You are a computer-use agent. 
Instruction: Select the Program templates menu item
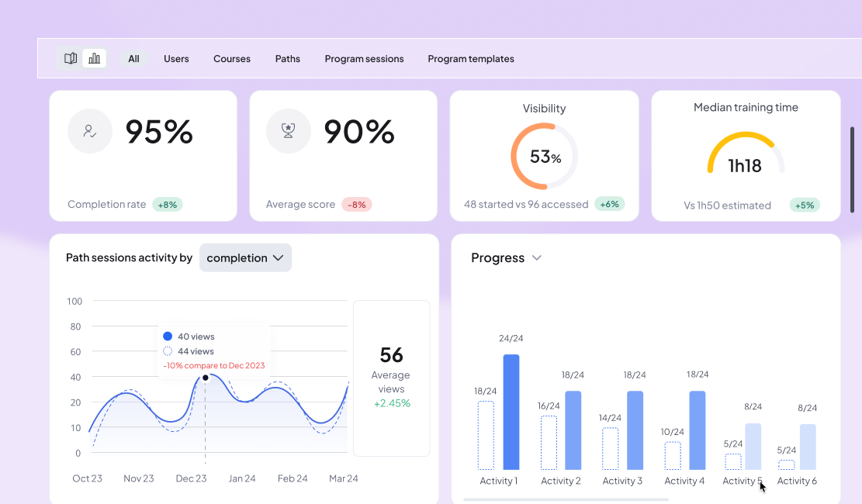pyautogui.click(x=470, y=58)
